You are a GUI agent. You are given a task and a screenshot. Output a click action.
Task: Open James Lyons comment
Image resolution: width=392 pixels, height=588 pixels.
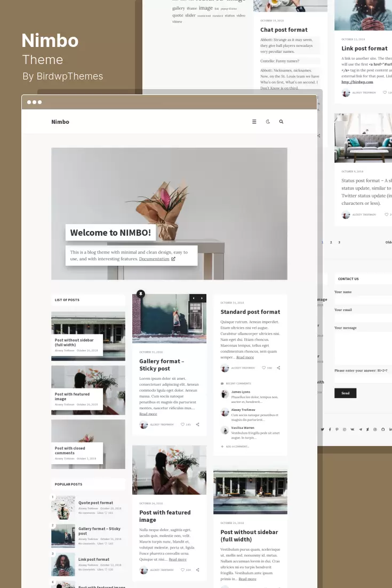[x=241, y=392]
